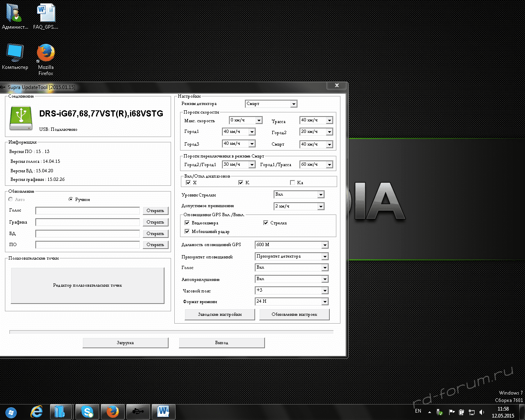Screen dimensions: 525x420
Task: Select the Mozilla Firefox desktop shortcut
Action: [x=46, y=60]
